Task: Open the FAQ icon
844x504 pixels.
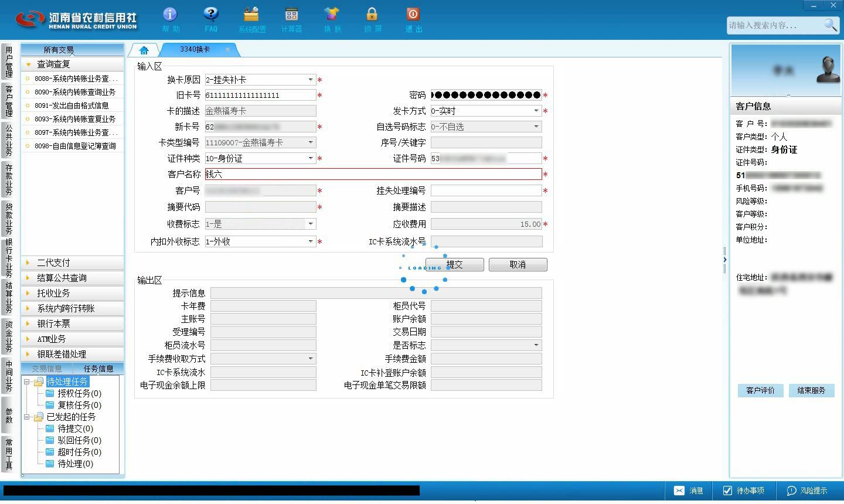Action: coord(211,19)
